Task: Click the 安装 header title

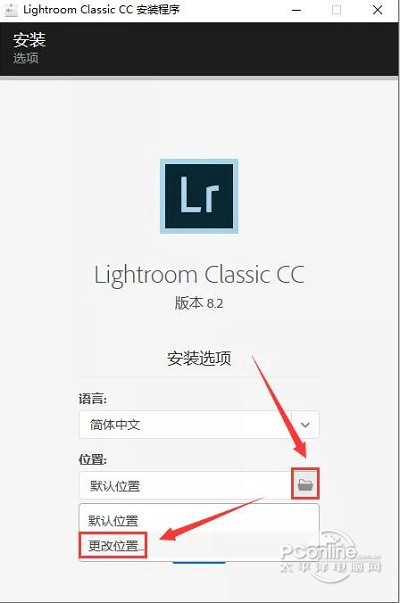Action: click(29, 40)
